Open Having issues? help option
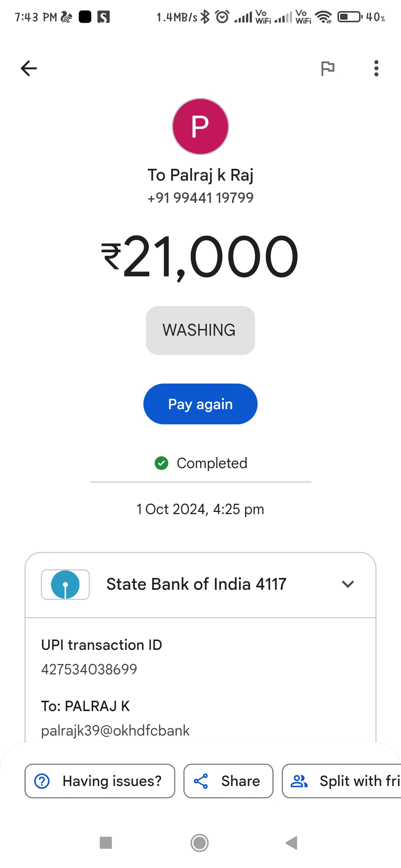 pyautogui.click(x=100, y=781)
